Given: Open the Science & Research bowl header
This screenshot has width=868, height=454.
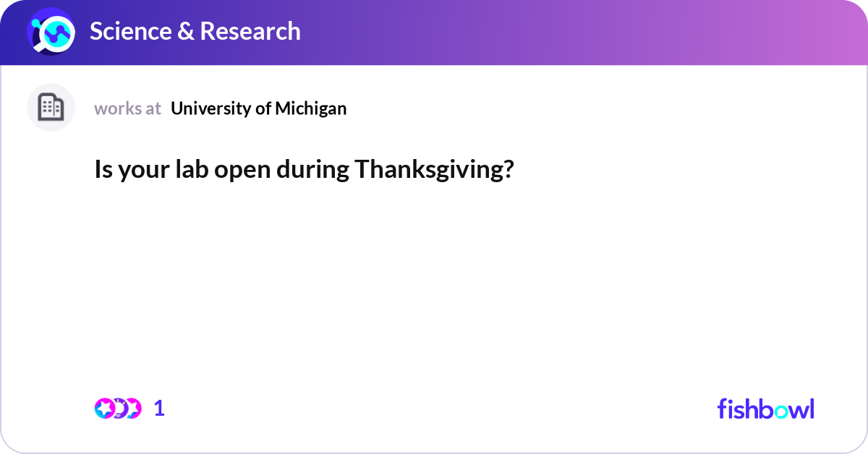Looking at the screenshot, I should [x=195, y=32].
